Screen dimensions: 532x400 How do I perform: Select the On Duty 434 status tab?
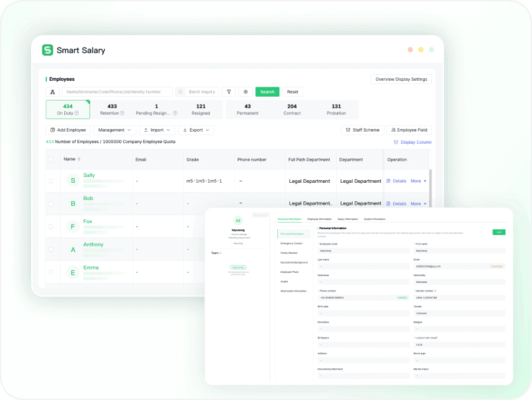pyautogui.click(x=68, y=109)
